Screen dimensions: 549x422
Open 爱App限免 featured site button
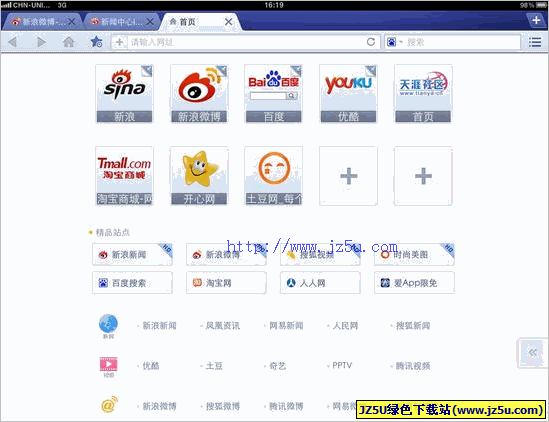pos(414,283)
